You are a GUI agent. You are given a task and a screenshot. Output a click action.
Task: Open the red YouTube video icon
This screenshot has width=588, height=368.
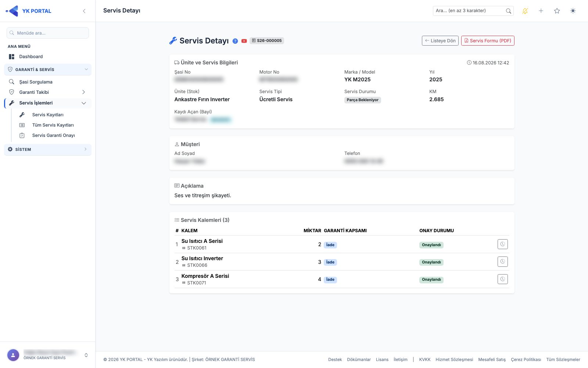pyautogui.click(x=244, y=41)
